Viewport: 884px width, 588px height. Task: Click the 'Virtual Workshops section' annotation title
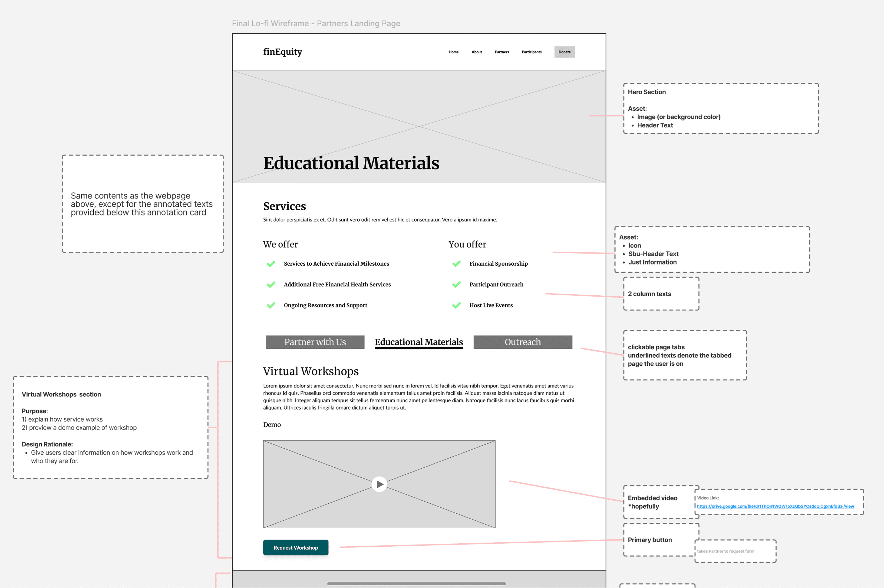61,394
